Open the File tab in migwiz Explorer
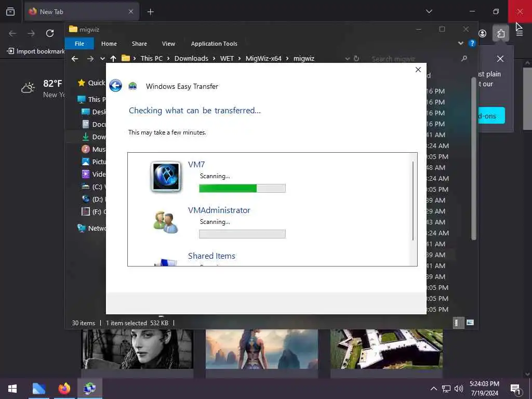The height and width of the screenshot is (399, 532). [x=79, y=44]
